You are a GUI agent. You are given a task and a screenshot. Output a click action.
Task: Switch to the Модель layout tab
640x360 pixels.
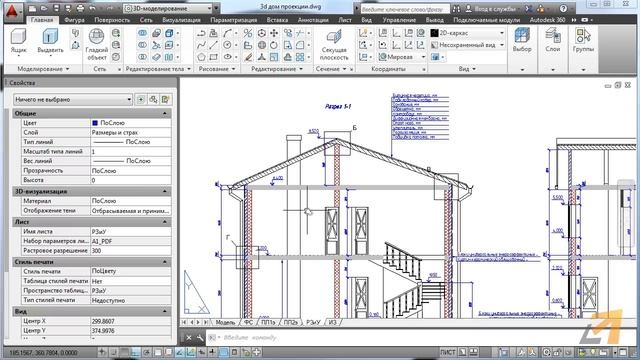click(225, 322)
